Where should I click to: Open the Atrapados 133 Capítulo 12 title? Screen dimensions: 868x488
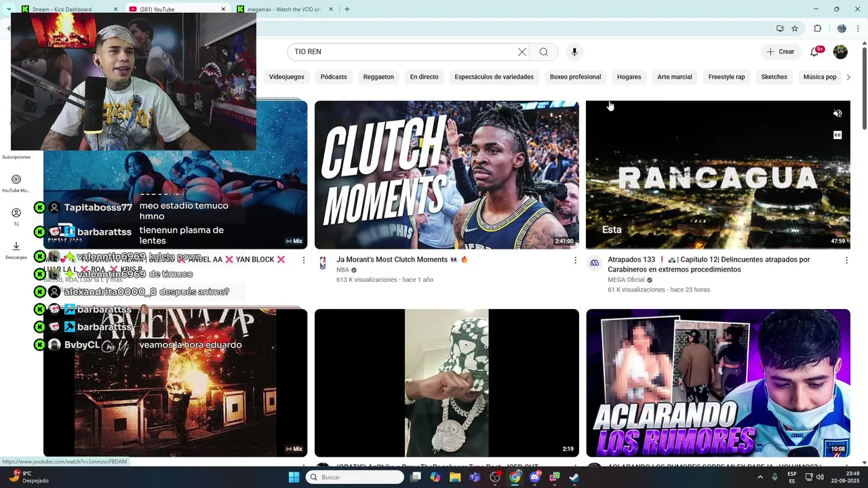[709, 264]
